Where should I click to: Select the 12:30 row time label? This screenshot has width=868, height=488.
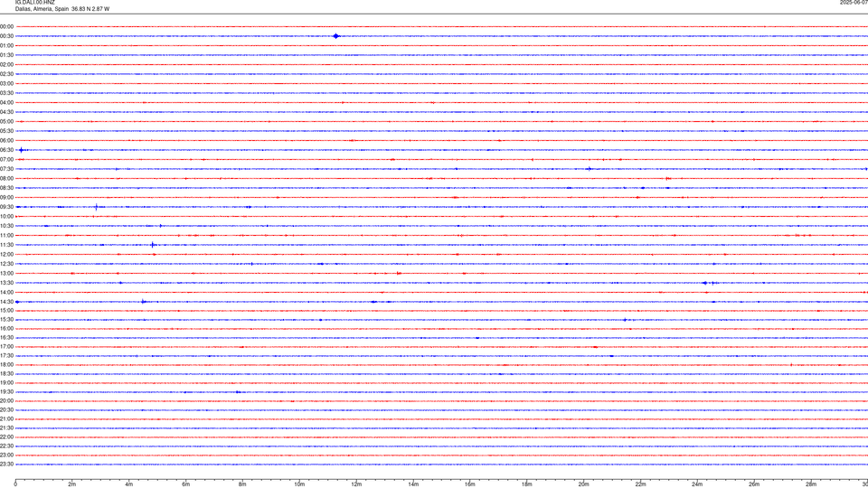click(x=6, y=264)
